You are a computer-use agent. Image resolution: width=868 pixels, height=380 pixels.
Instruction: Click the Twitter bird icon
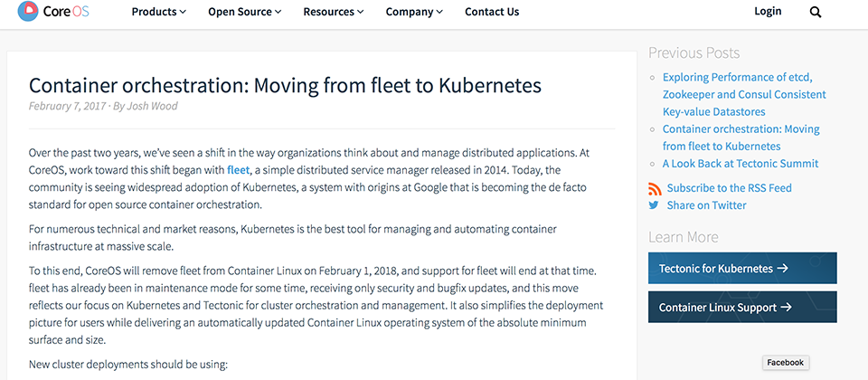[654, 205]
